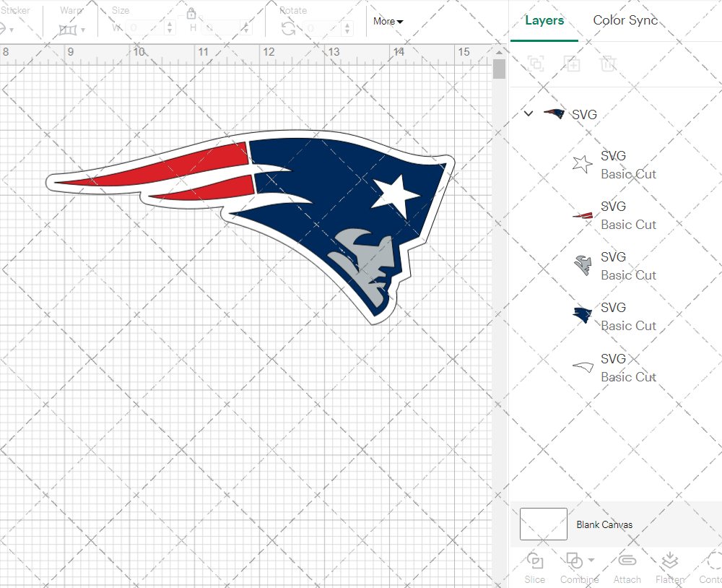Toggle the size aspect ratio lock
The width and height of the screenshot is (722, 588).
click(191, 14)
